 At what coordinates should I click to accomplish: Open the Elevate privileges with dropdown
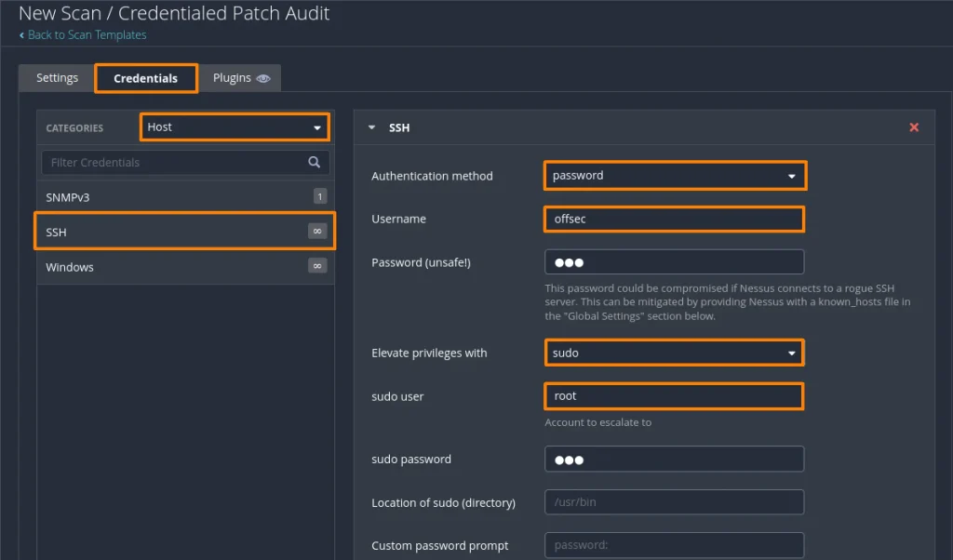674,353
